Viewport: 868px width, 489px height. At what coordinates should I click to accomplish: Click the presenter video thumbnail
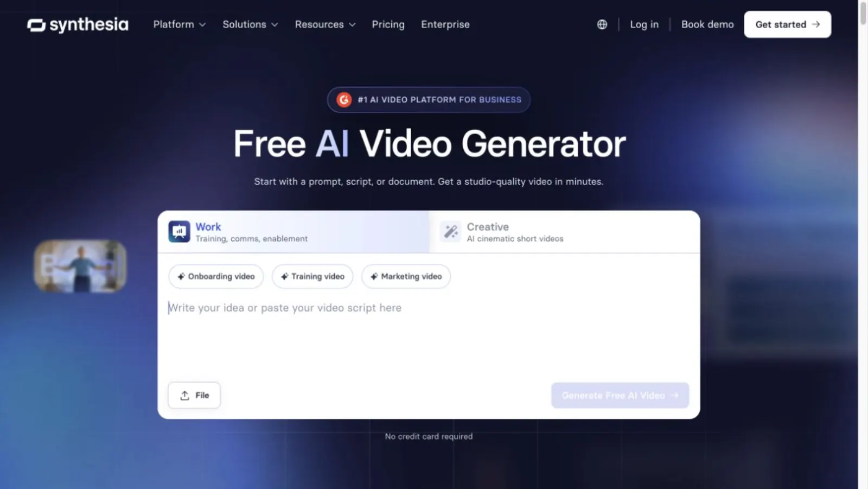pos(80,266)
